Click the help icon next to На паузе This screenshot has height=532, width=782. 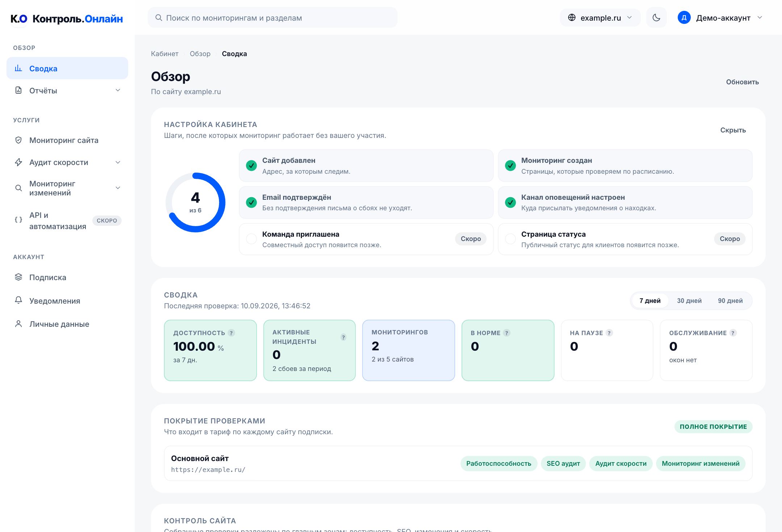[609, 333]
